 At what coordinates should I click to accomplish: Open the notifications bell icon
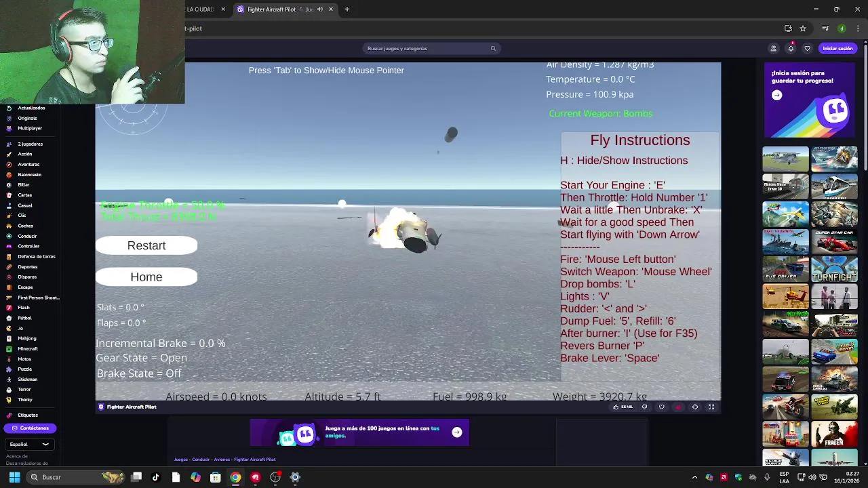coord(790,48)
